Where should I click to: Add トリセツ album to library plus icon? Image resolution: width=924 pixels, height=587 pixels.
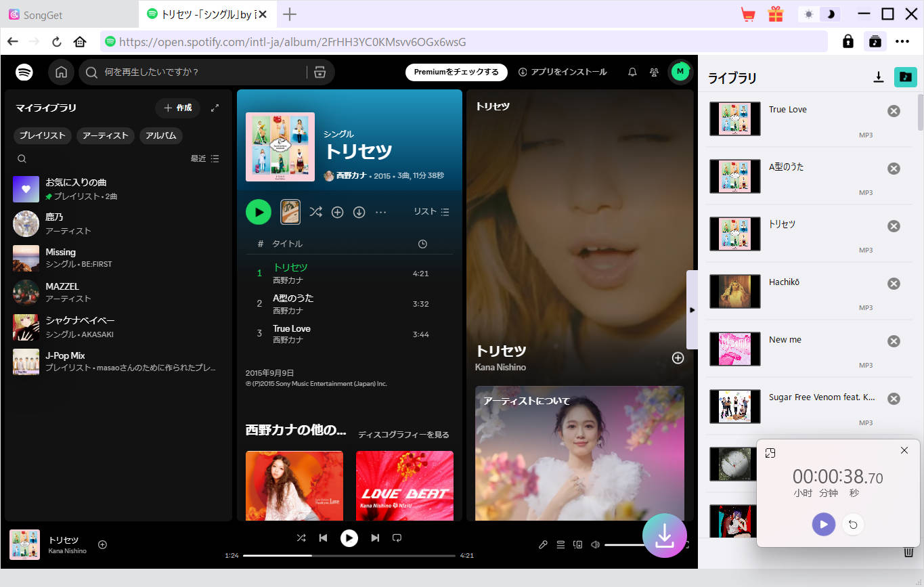[337, 212]
